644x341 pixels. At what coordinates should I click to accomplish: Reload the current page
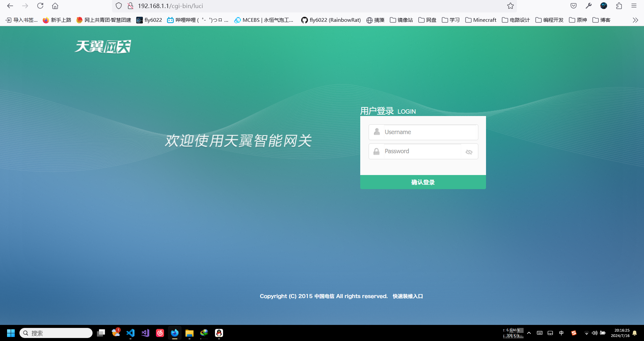(40, 6)
